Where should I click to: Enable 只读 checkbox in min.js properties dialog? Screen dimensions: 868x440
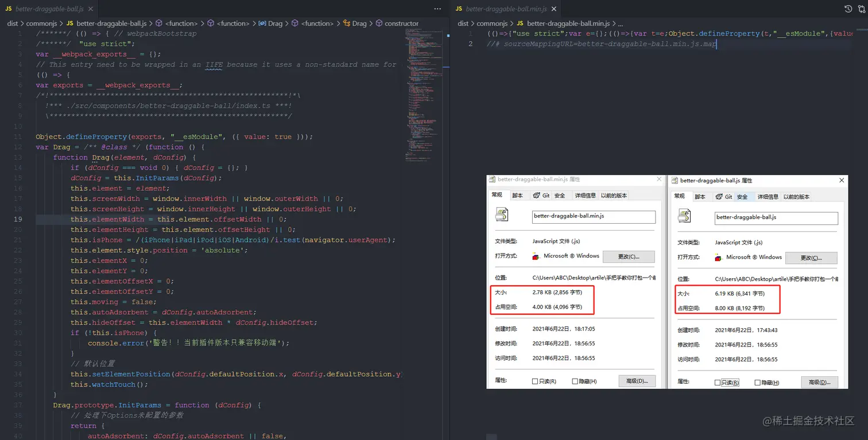coord(535,381)
